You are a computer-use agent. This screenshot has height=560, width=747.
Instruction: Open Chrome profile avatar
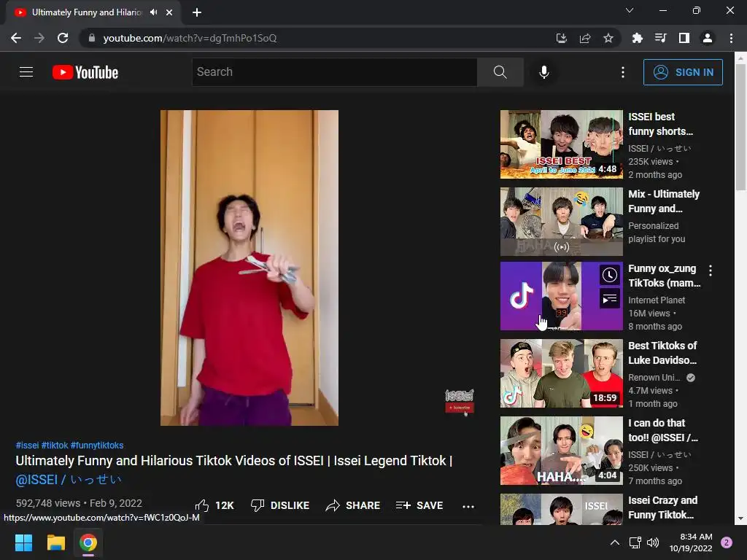[x=708, y=38]
